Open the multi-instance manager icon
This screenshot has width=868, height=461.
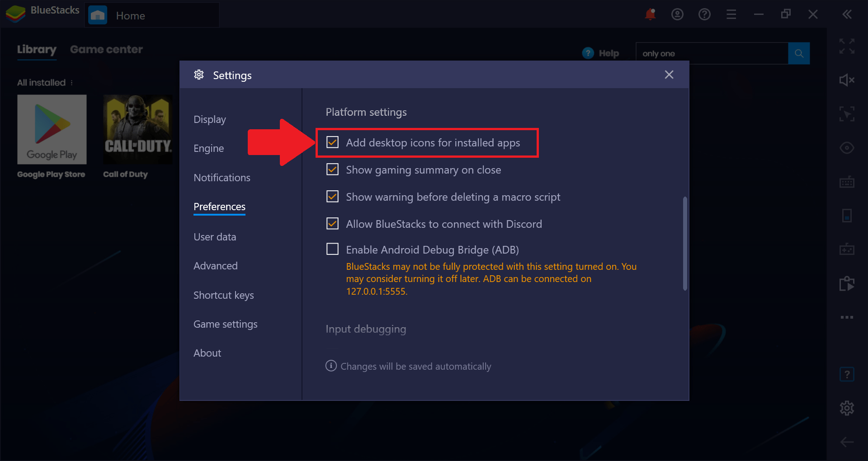pyautogui.click(x=847, y=283)
